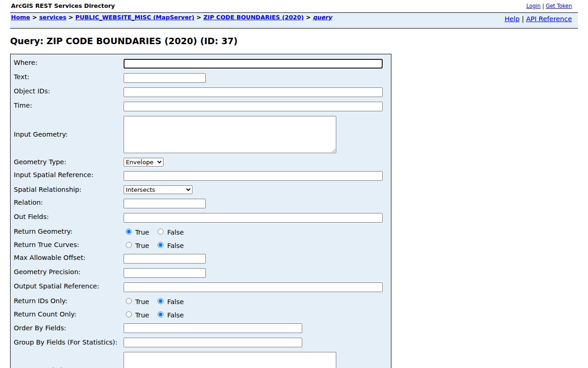Click the Time input field

click(253, 107)
